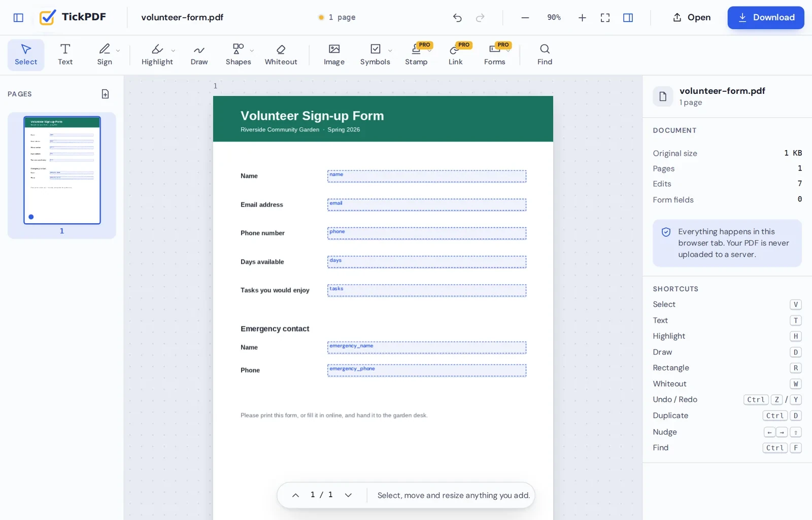Click the 90% zoom level value
This screenshot has width=812, height=520.
[554, 18]
